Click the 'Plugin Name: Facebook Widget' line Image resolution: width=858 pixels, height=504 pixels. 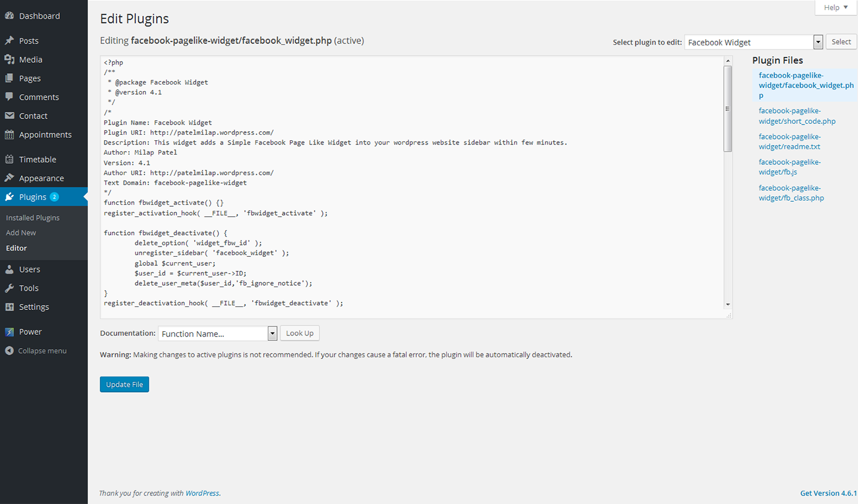(x=158, y=123)
